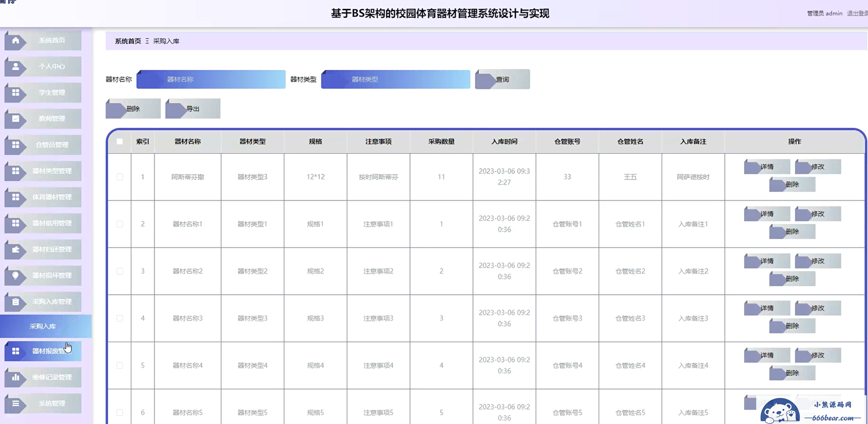Expand 器材损坏管理 sidebar menu
The width and height of the screenshot is (868, 424).
(x=43, y=276)
